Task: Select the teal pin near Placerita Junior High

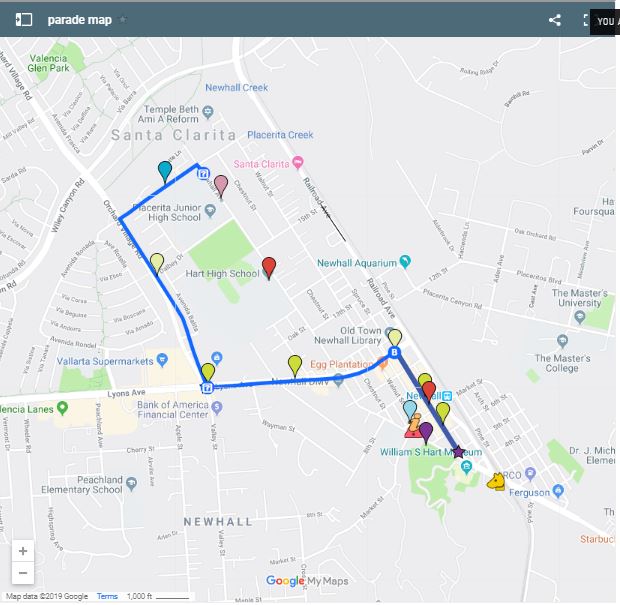Action: pos(165,172)
